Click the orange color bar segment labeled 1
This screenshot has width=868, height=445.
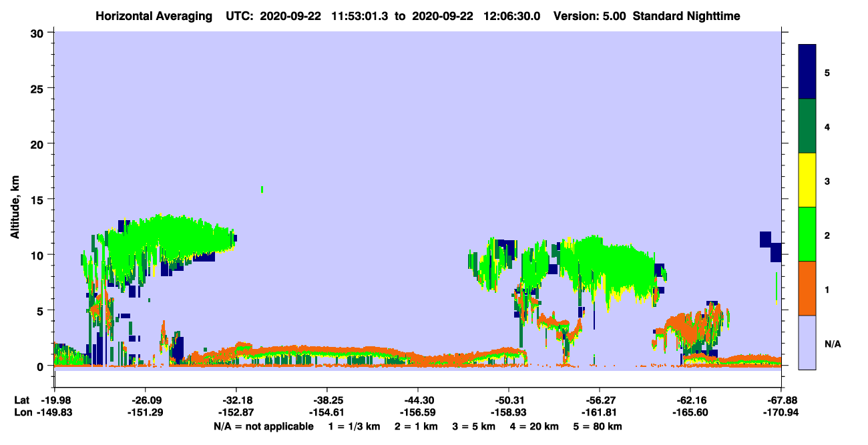point(807,288)
